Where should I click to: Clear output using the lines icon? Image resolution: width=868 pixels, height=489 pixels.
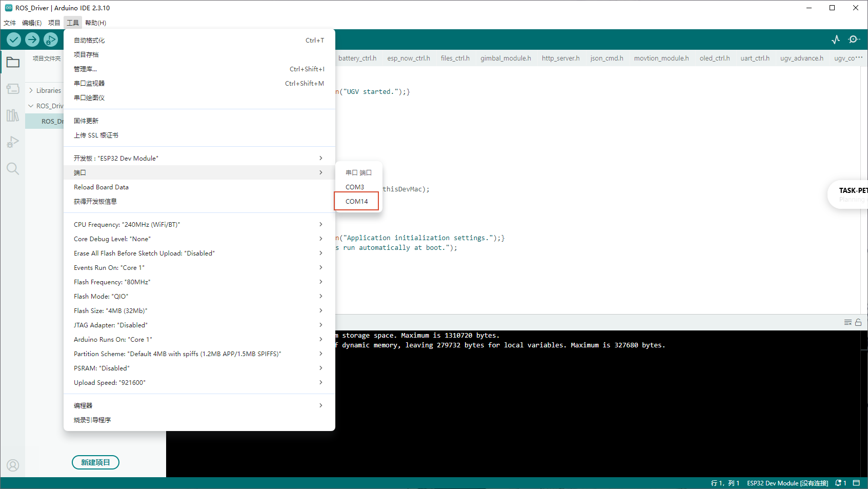[x=848, y=322]
